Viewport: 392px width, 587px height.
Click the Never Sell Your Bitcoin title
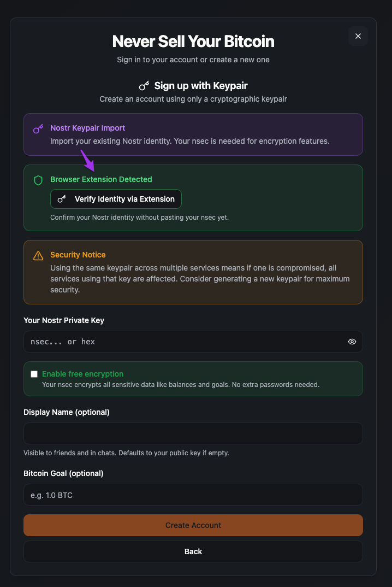point(193,41)
